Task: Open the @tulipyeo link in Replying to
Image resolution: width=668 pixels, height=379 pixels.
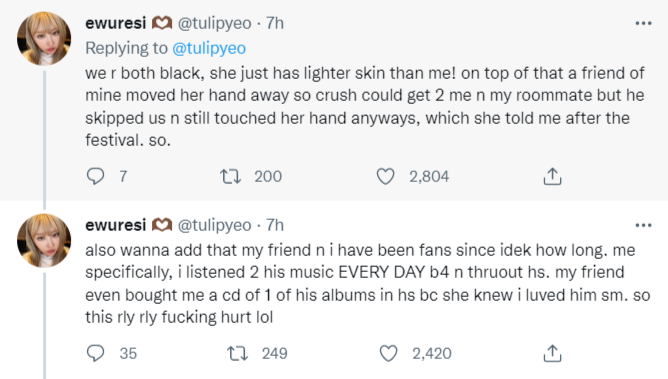Action: (209, 48)
